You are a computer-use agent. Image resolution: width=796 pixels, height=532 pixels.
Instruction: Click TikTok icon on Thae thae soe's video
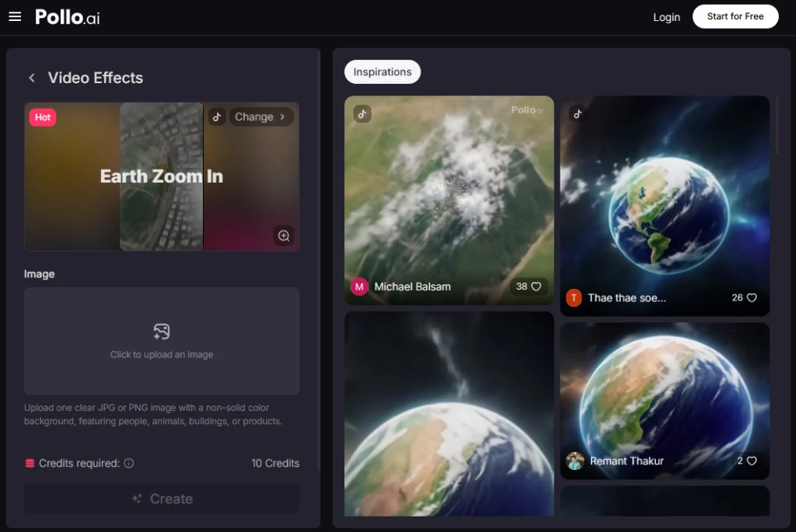coord(578,113)
